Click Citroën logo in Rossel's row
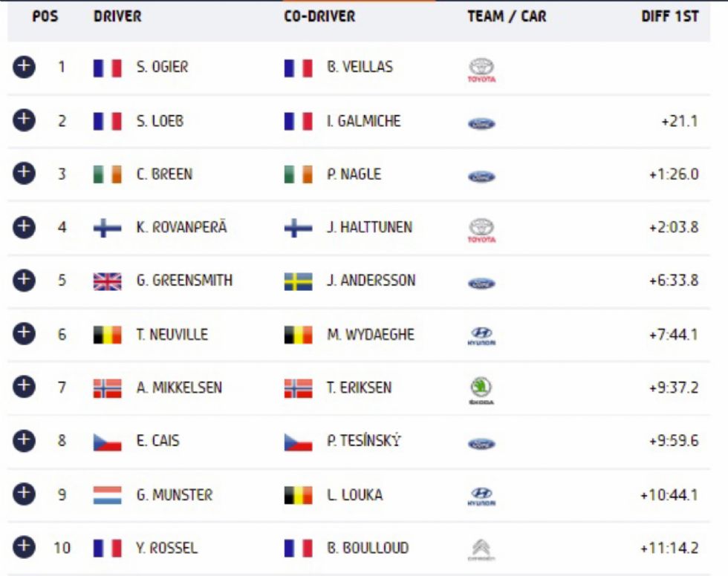The image size is (728, 576). [x=481, y=550]
